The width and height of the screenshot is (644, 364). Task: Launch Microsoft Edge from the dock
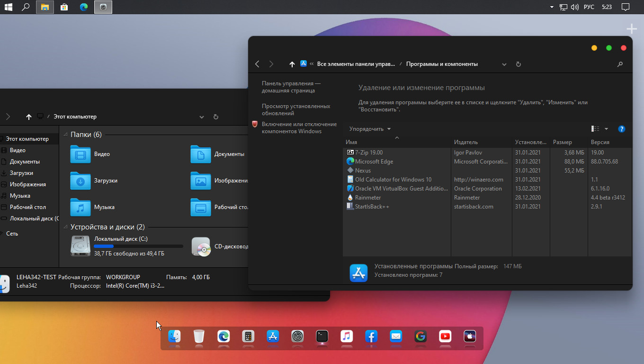coord(224,337)
